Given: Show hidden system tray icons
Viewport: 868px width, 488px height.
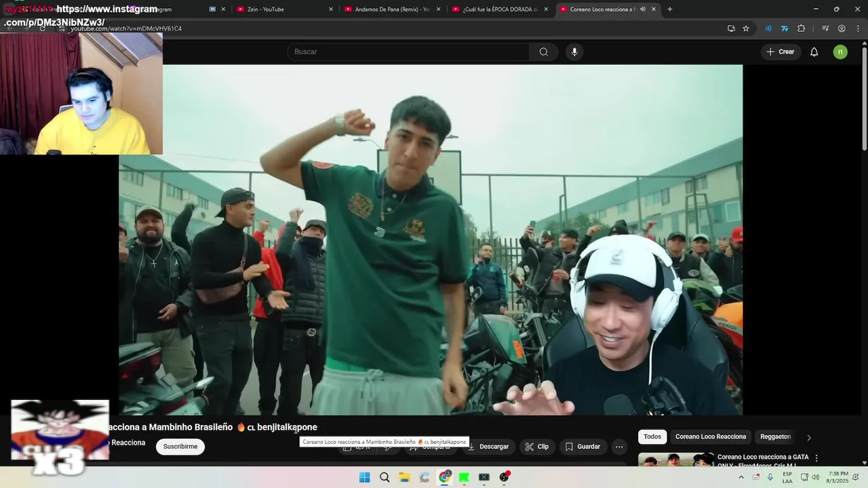Looking at the screenshot, I should pyautogui.click(x=741, y=477).
